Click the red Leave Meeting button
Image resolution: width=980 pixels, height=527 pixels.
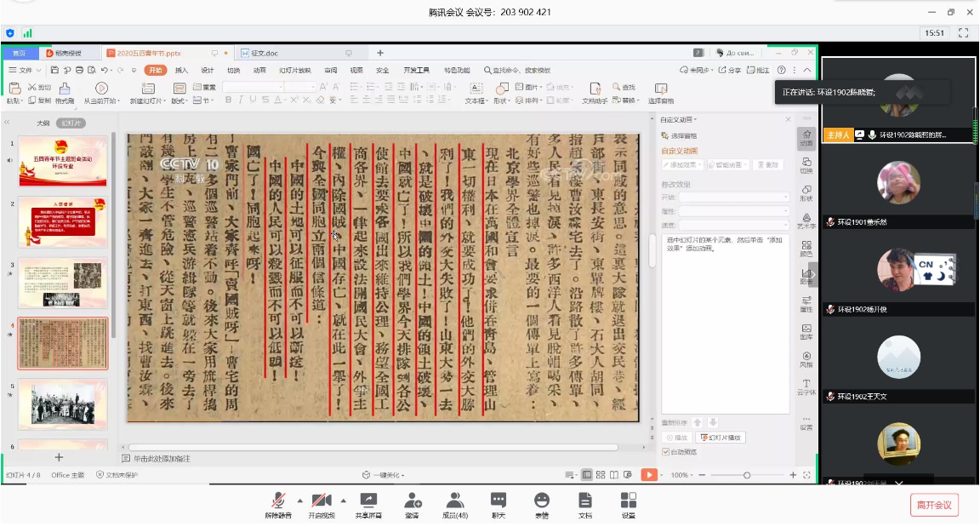[x=934, y=505]
